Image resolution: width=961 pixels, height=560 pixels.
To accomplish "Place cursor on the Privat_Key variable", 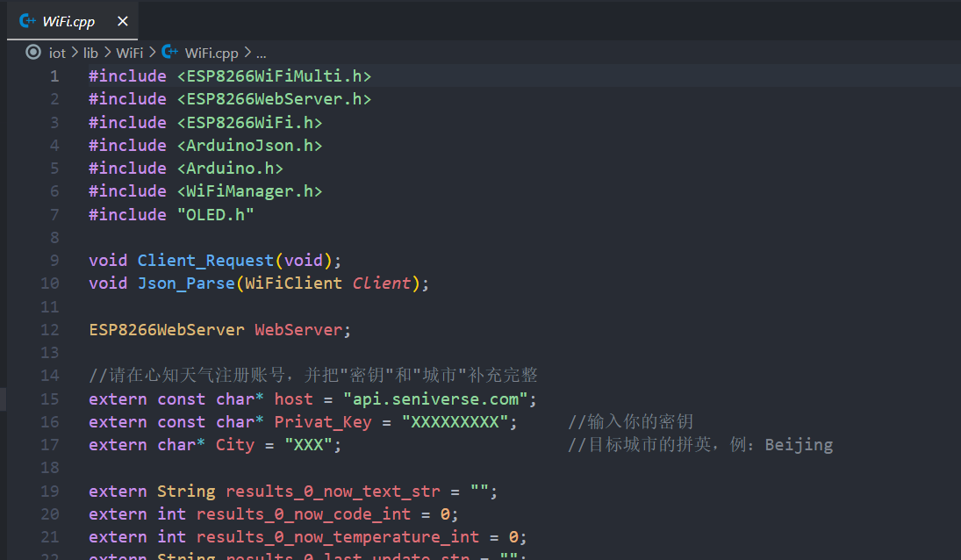I will pyautogui.click(x=322, y=422).
